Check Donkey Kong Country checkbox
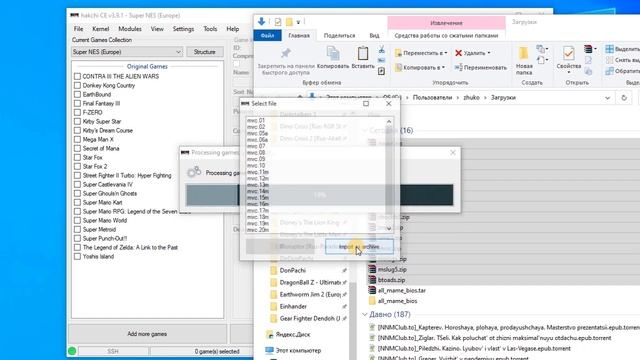Viewport: 640px width, 360px height. (x=77, y=85)
